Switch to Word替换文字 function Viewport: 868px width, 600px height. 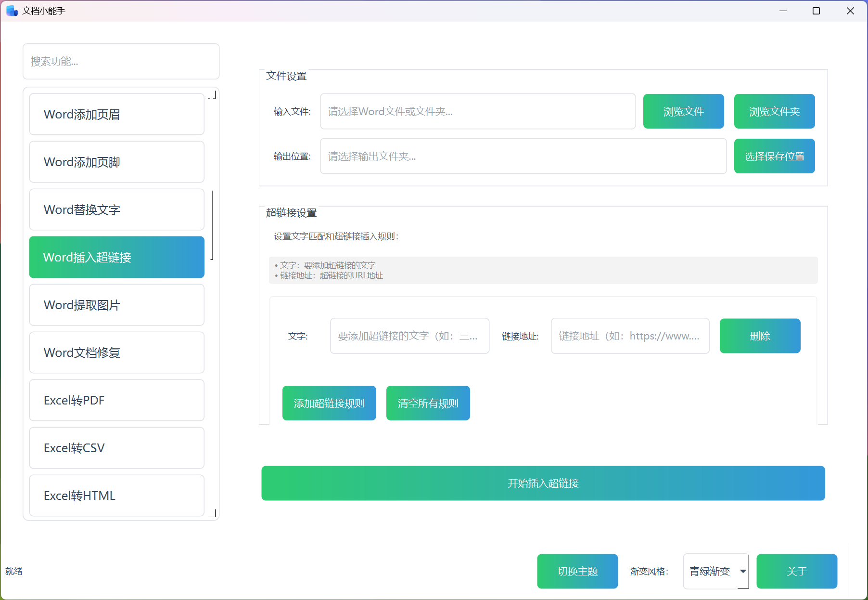[x=116, y=209]
